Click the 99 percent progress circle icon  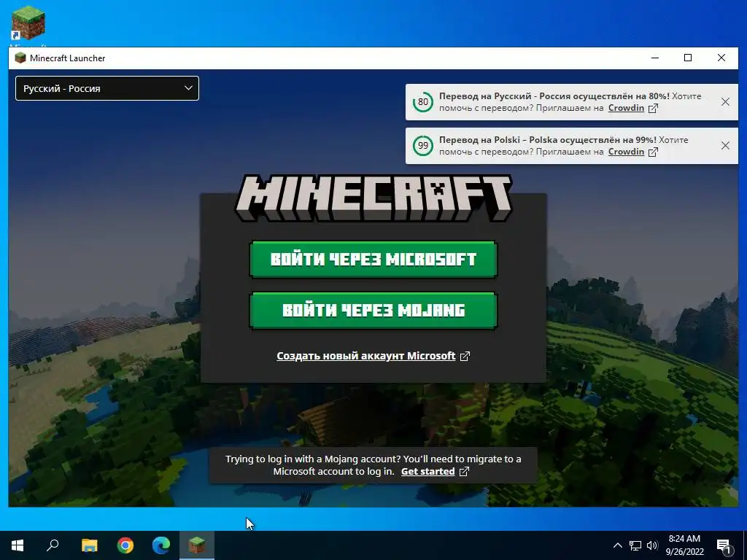423,146
